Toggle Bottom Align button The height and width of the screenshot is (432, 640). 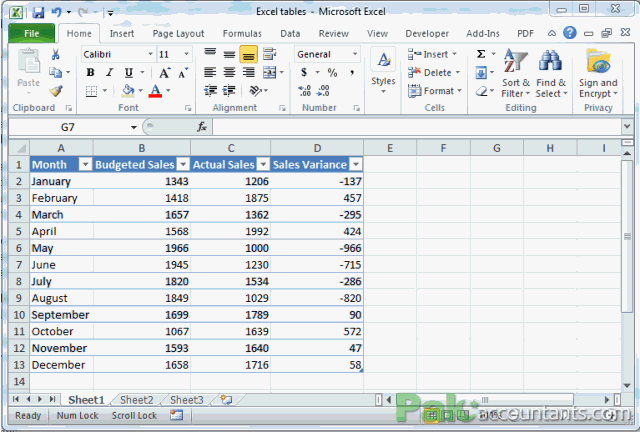coord(249,54)
